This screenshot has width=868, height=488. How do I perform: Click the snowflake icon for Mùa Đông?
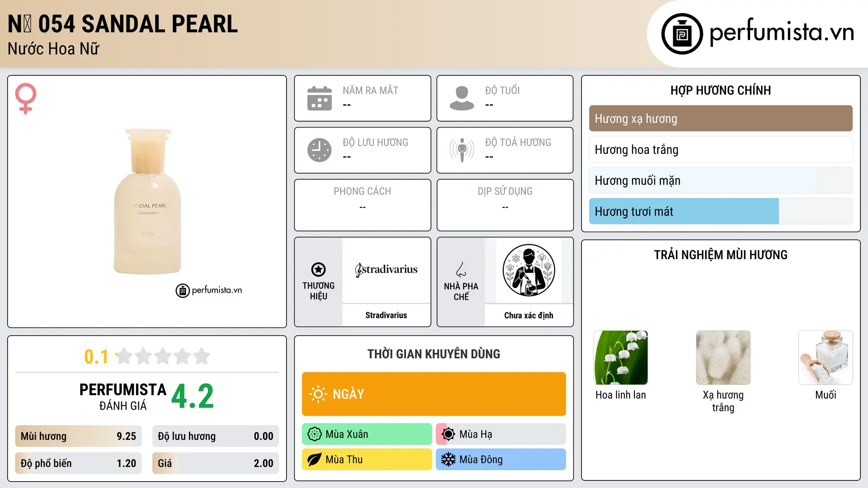(x=448, y=460)
